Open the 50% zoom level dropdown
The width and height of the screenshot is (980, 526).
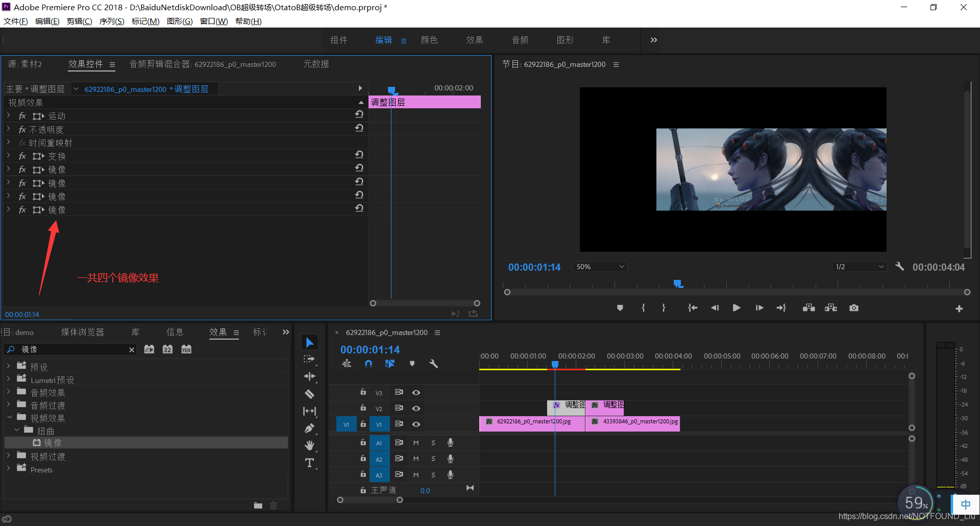(x=600, y=267)
